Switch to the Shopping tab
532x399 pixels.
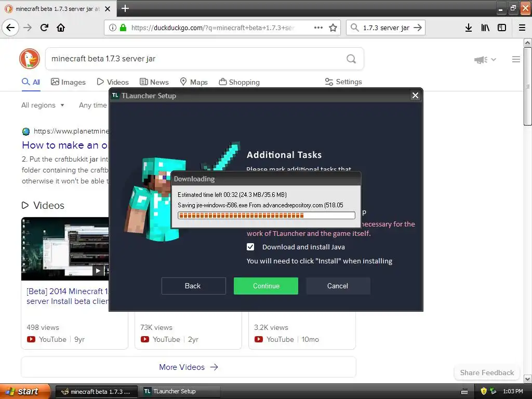click(239, 82)
